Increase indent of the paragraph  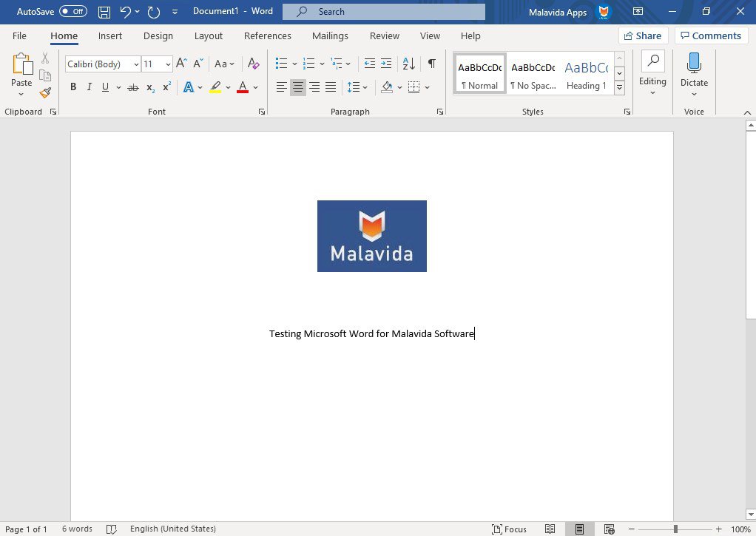[x=386, y=64]
